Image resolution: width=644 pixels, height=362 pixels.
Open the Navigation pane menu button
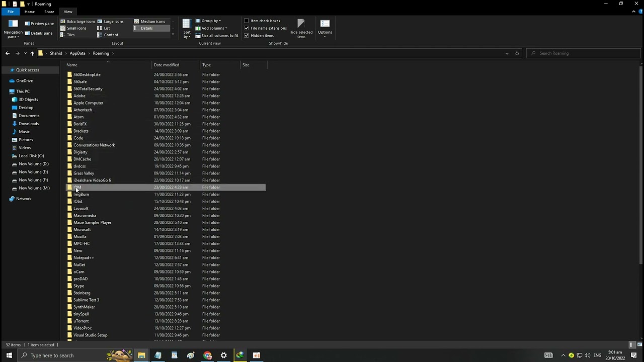point(13,29)
